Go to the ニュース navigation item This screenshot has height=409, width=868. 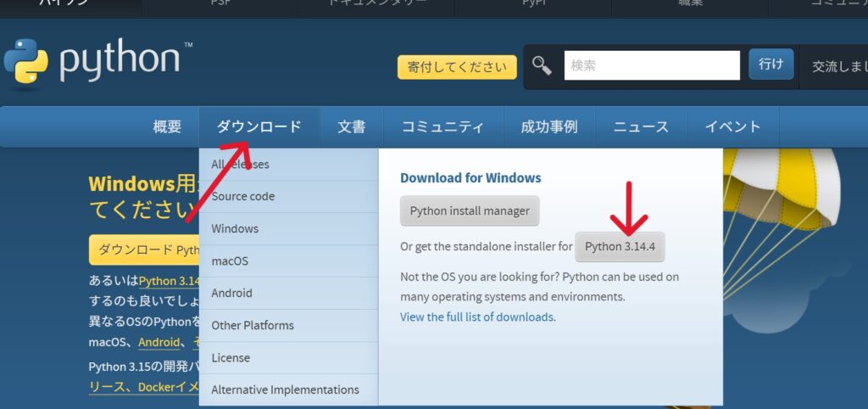point(641,127)
